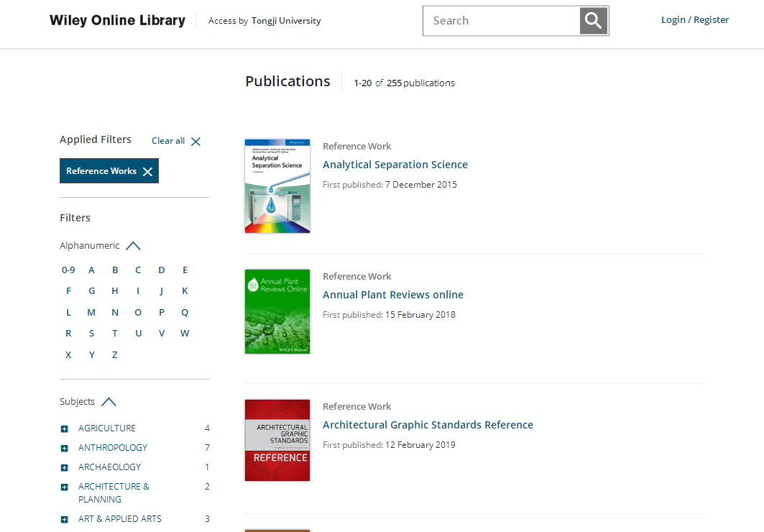764x532 pixels.
Task: Filter publications by letter T
Action: tap(115, 334)
